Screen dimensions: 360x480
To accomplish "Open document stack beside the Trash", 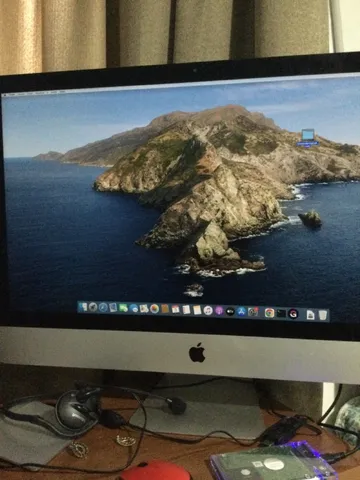I will tap(311, 315).
